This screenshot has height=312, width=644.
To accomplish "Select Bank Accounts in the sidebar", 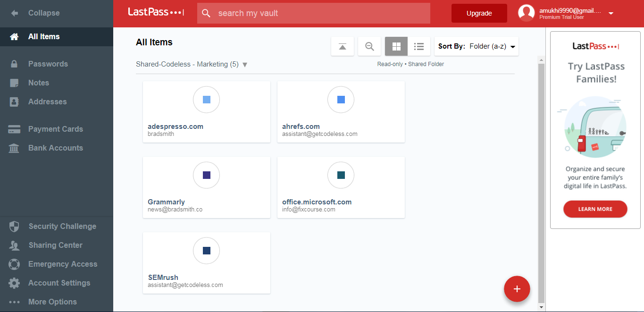I will click(57, 148).
